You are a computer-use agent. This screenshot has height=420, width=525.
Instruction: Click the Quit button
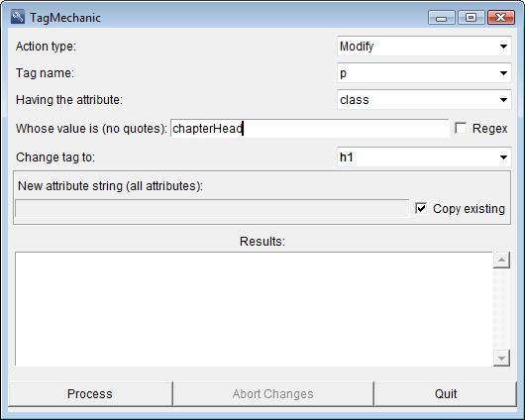coord(446,394)
